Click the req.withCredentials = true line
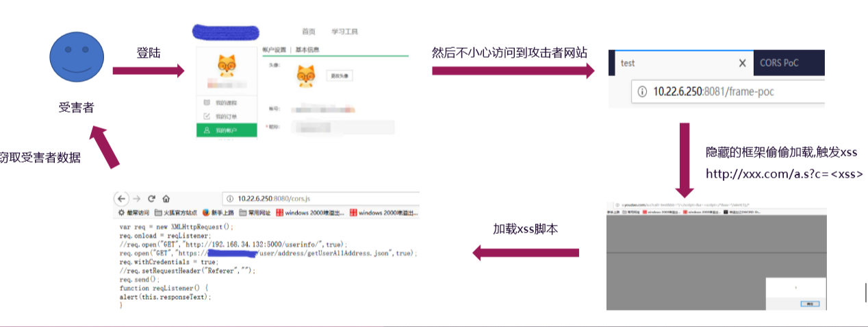 click(x=168, y=262)
